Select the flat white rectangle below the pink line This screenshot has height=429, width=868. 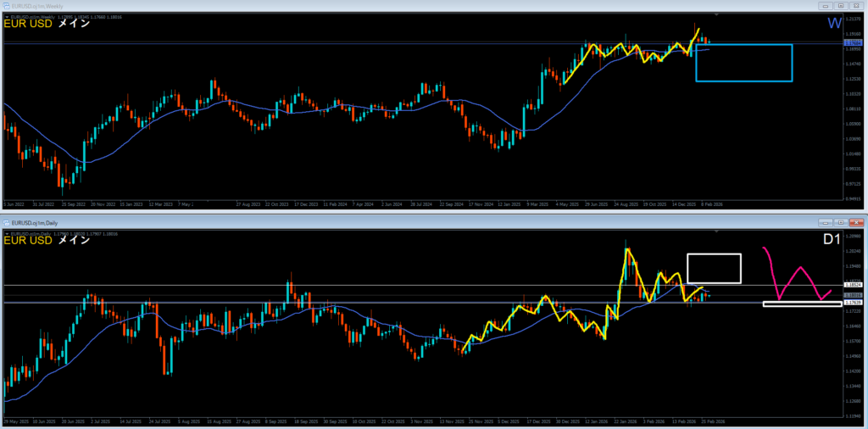pos(802,304)
